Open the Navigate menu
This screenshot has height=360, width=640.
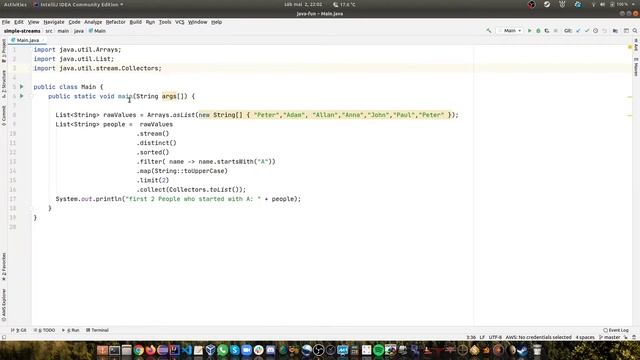coord(54,22)
